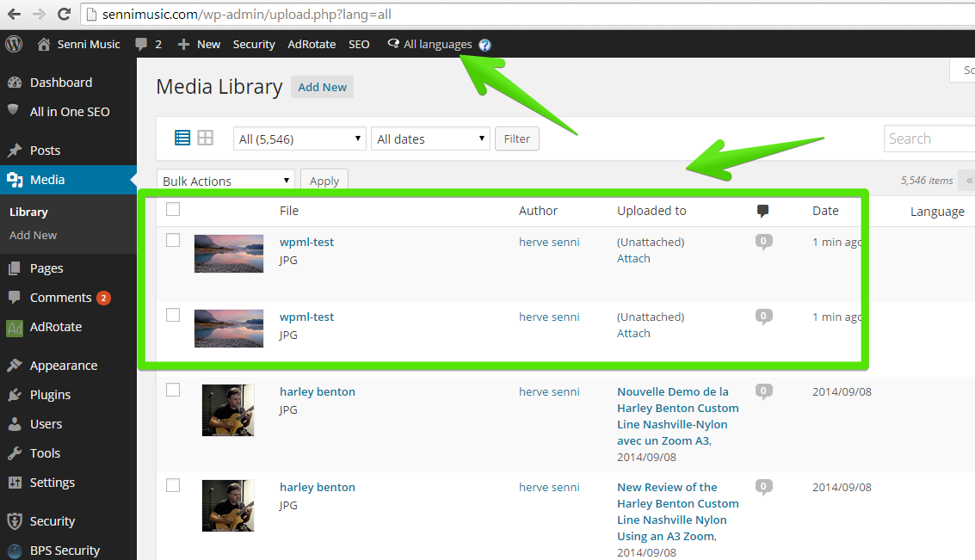
Task: Open the Bulk Actions dropdown
Action: [225, 181]
